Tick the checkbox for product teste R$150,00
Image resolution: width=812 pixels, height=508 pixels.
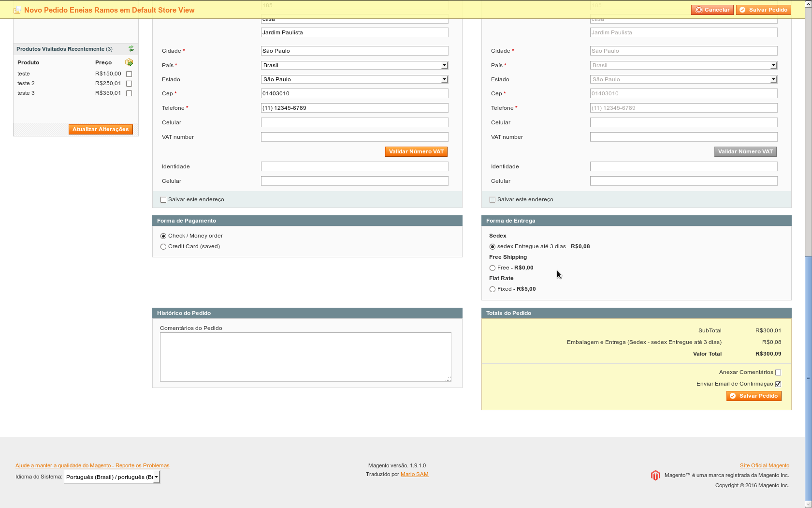[x=129, y=74]
